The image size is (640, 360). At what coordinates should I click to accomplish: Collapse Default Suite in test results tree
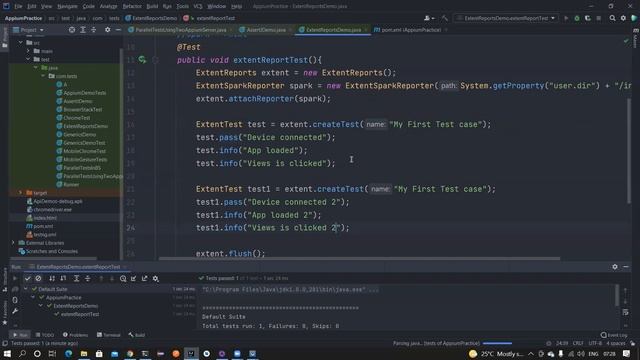click(x=26, y=289)
